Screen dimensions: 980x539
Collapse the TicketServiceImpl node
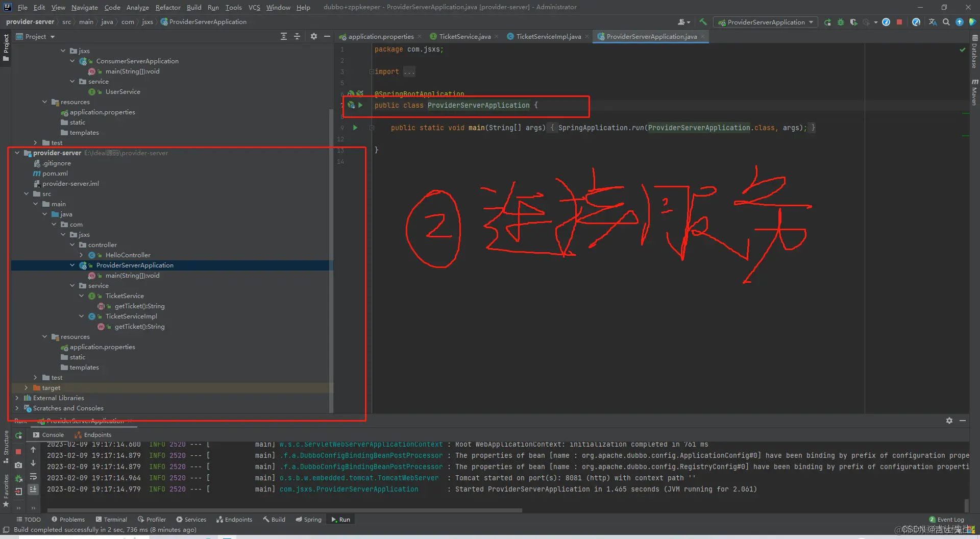click(81, 316)
